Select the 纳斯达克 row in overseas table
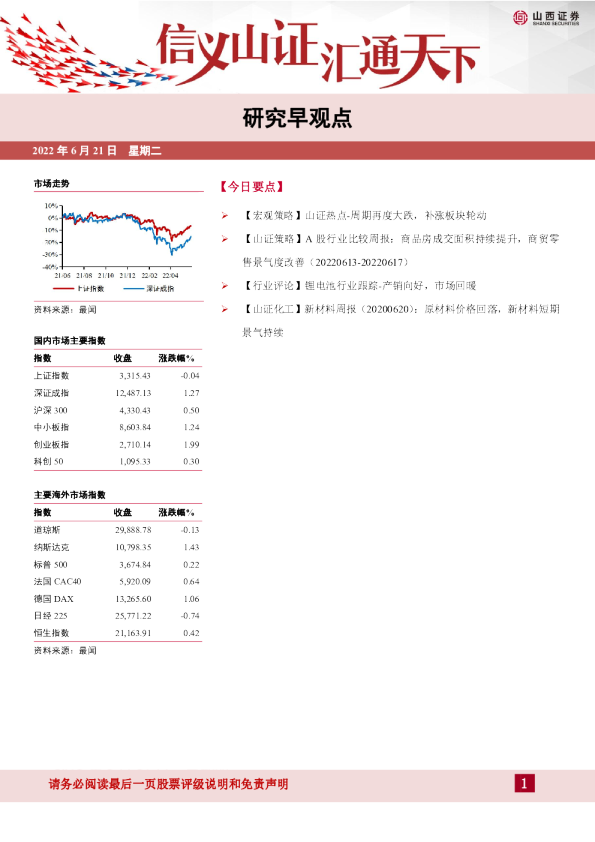Viewport: 595px width, 842px height. pyautogui.click(x=117, y=547)
